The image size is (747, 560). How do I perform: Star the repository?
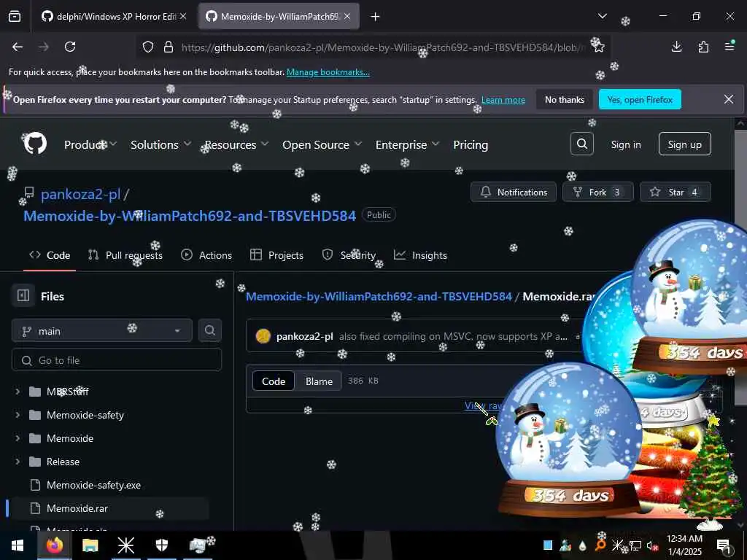tap(675, 192)
